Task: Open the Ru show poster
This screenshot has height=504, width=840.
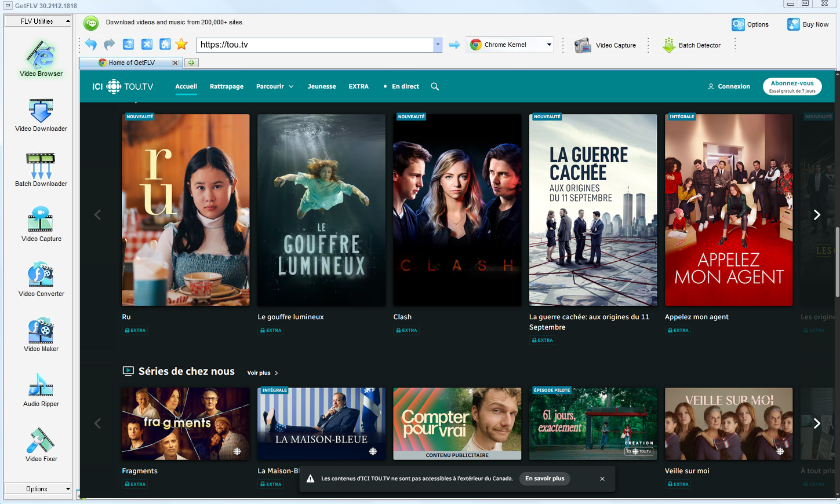Action: pyautogui.click(x=186, y=210)
